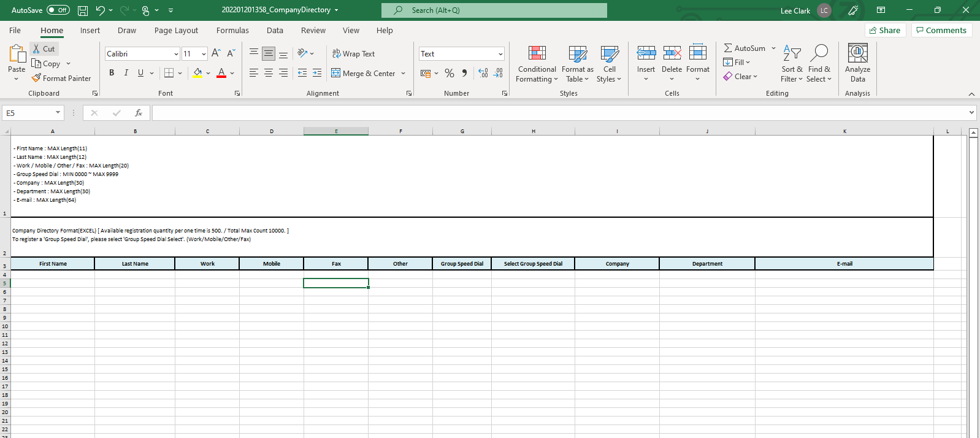This screenshot has width=980, height=438.
Task: Open font size dropdown
Action: (x=204, y=54)
